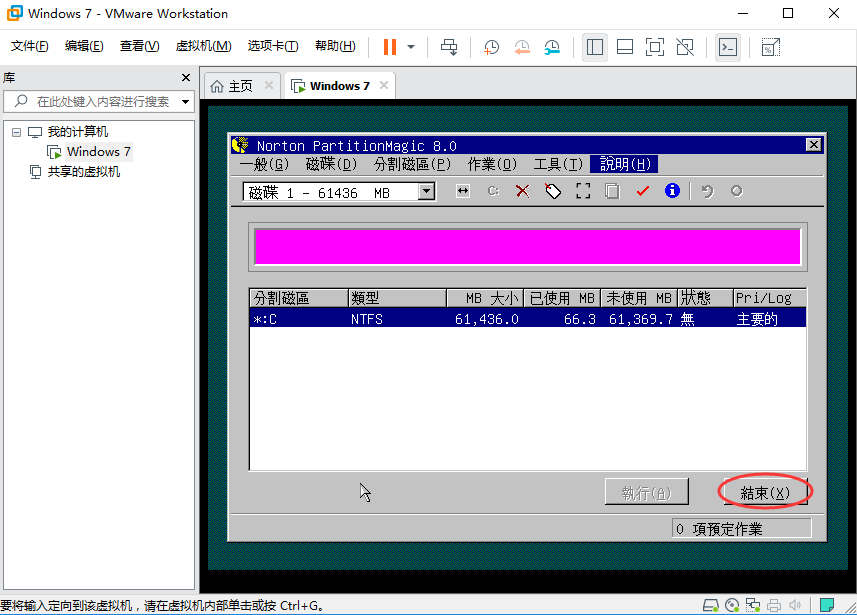The image size is (857, 615).
Task: Close the 主页 tab
Action: click(268, 85)
